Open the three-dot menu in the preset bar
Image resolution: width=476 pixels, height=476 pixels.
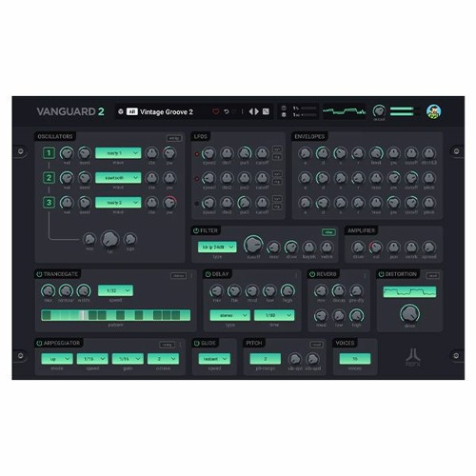243,111
